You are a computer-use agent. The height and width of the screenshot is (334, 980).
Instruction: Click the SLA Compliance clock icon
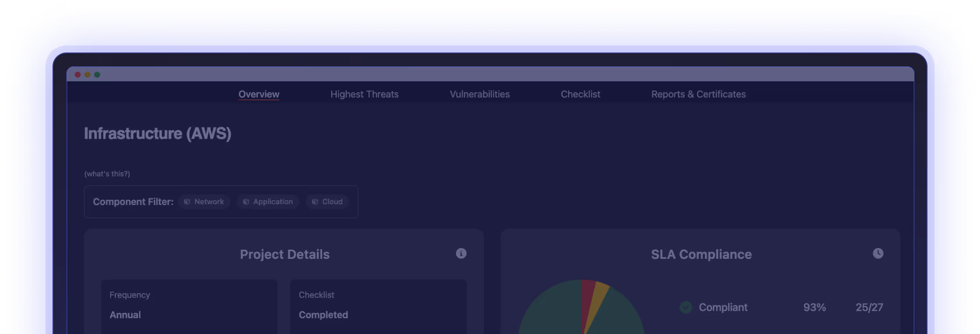pos(878,254)
